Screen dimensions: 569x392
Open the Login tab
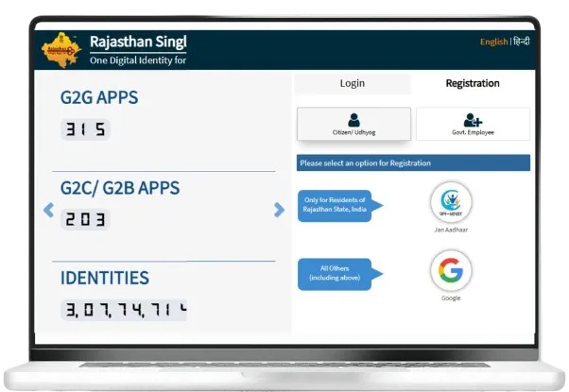tap(353, 83)
